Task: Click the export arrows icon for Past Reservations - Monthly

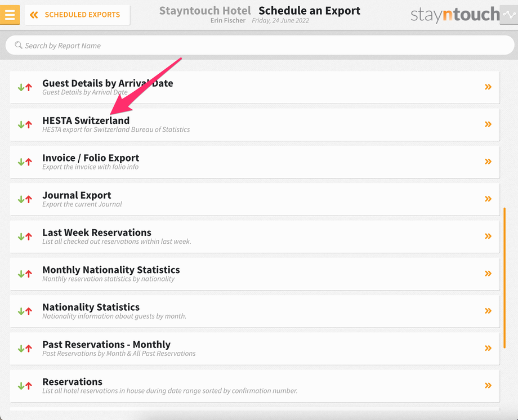Action: click(25, 348)
